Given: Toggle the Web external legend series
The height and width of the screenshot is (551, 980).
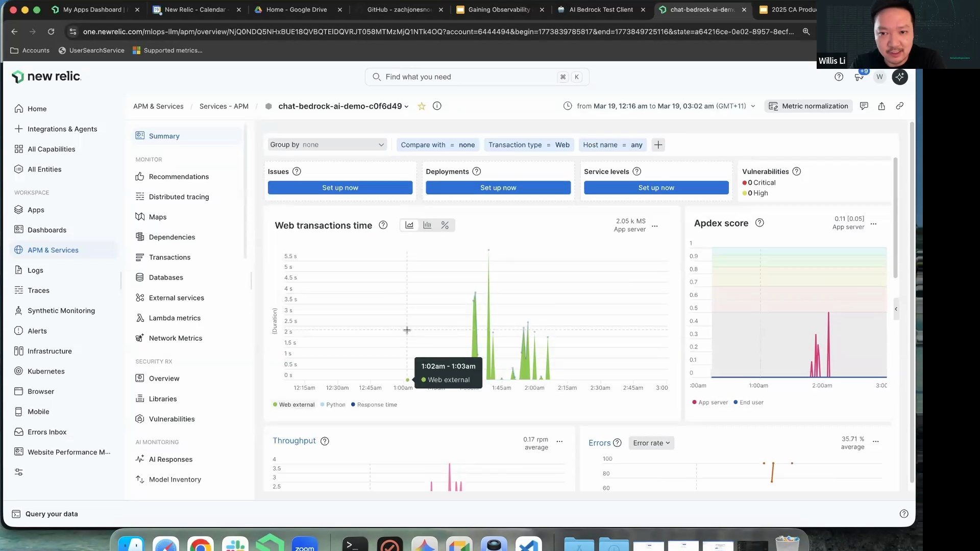Looking at the screenshot, I should (293, 405).
